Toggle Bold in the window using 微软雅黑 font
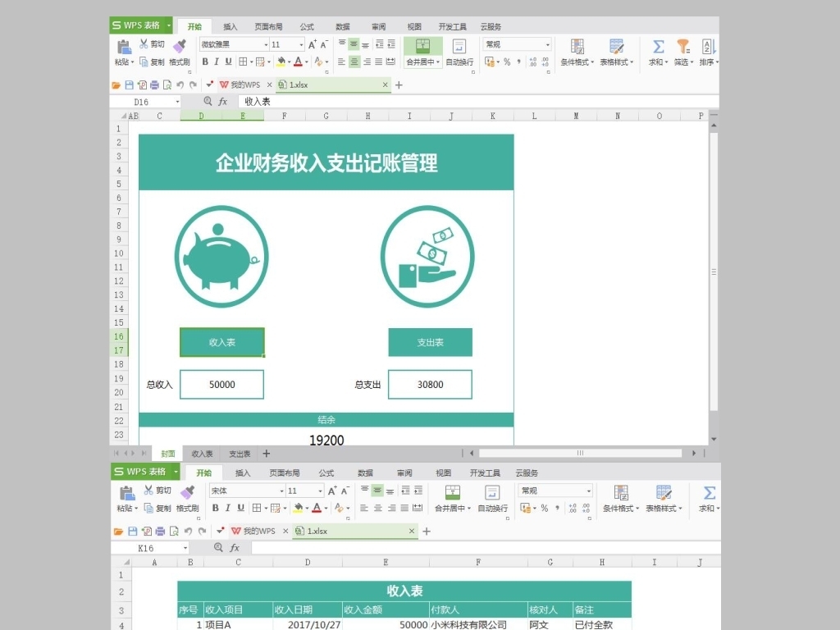Image resolution: width=840 pixels, height=630 pixels. click(x=205, y=62)
